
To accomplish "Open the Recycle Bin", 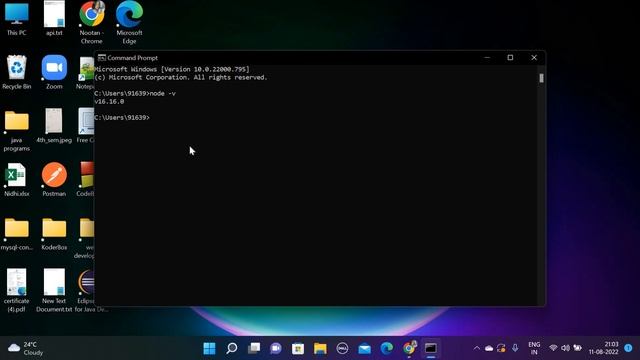I will (x=17, y=72).
